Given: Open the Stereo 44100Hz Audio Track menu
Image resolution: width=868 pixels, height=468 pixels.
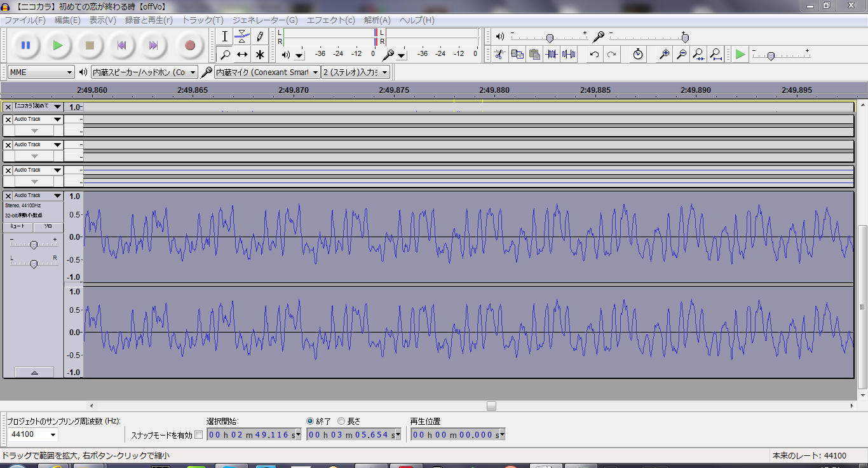Looking at the screenshot, I should (x=38, y=196).
